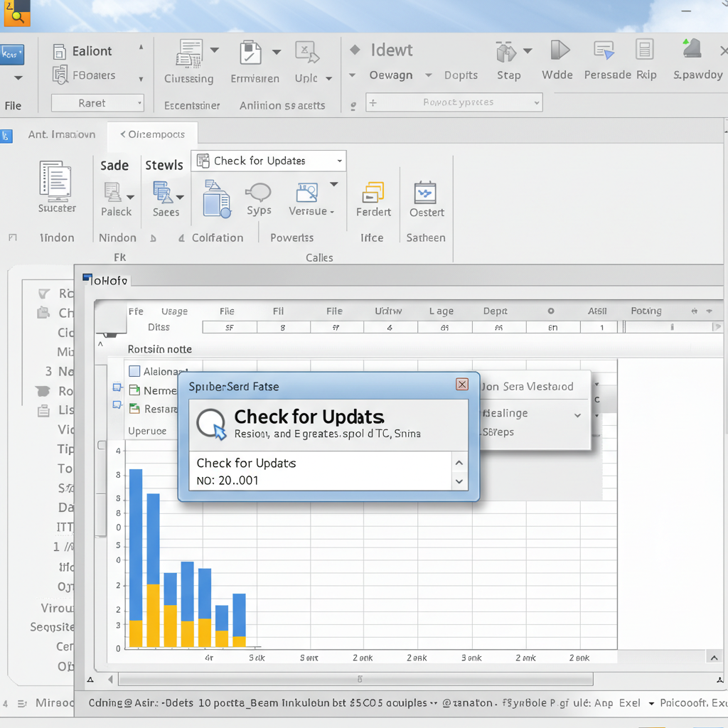
Task: Click the Mireoo status bar item
Action: click(54, 703)
